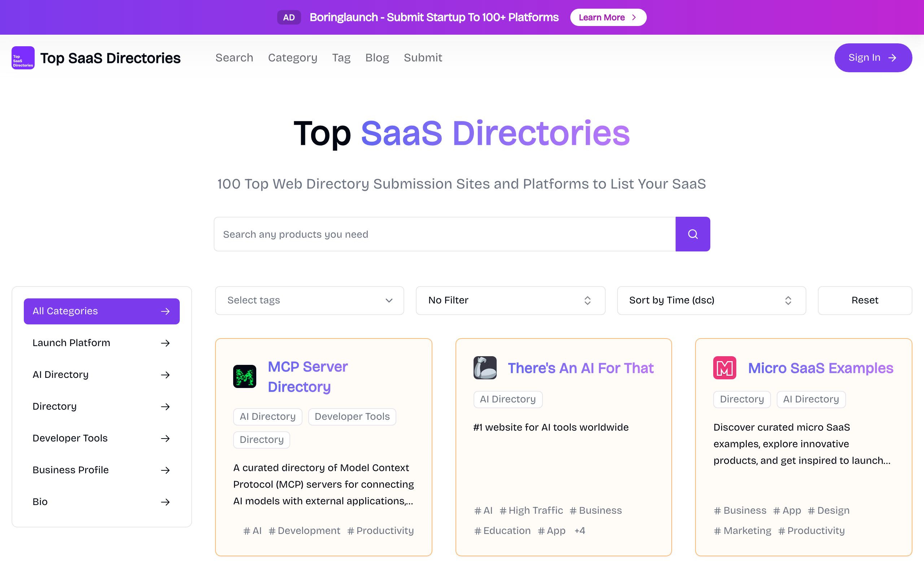The height and width of the screenshot is (578, 924).
Task: Click arrow next to AI Directory category
Action: point(165,375)
